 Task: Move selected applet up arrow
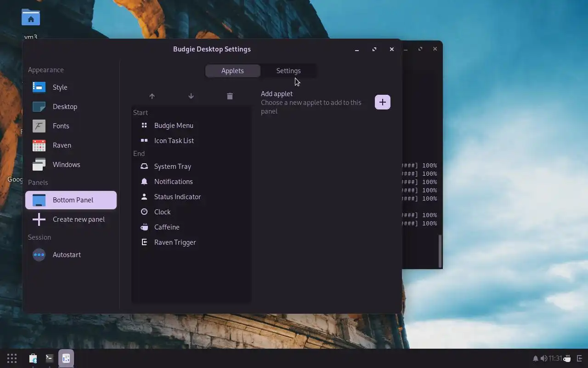152,96
